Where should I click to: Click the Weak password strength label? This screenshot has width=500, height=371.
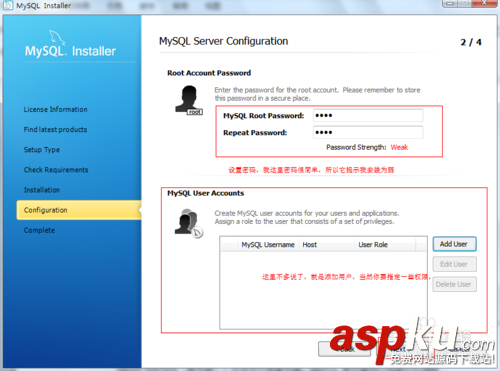[x=399, y=147]
